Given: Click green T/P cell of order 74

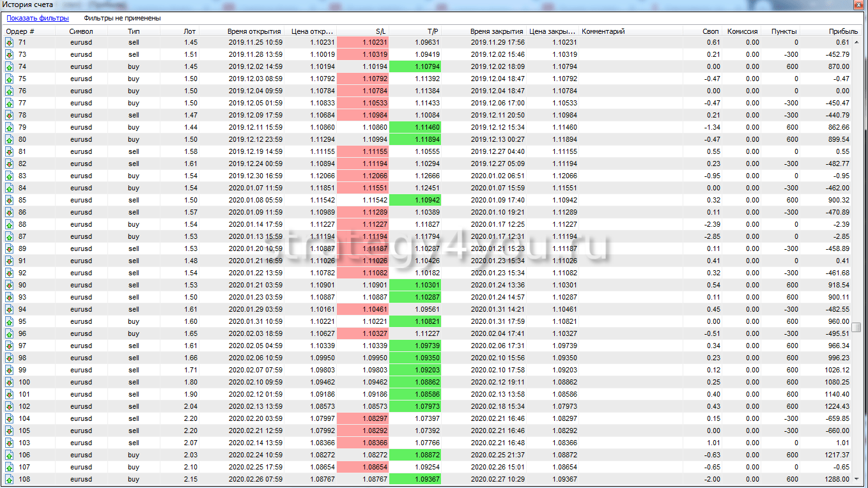Looking at the screenshot, I should click(x=415, y=67).
